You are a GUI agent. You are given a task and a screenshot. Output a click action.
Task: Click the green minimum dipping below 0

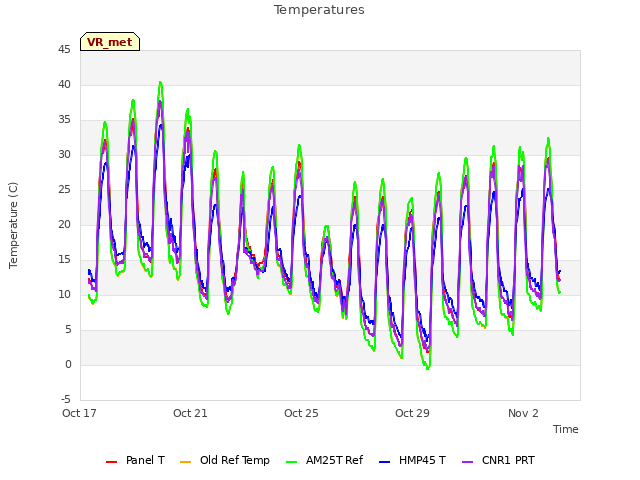coord(428,368)
